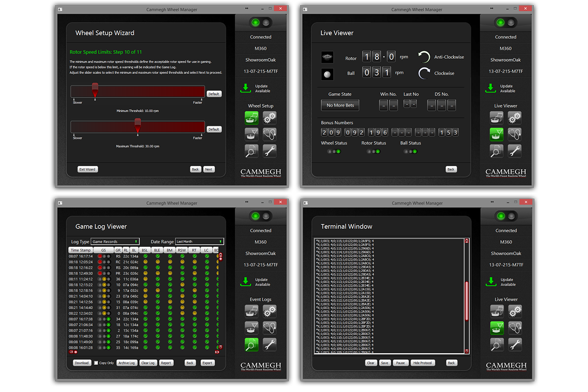This screenshot has height=392, width=588.
Task: Open magnifier event logs icon in Wheel Setup Wizard window
Action: tap(252, 151)
